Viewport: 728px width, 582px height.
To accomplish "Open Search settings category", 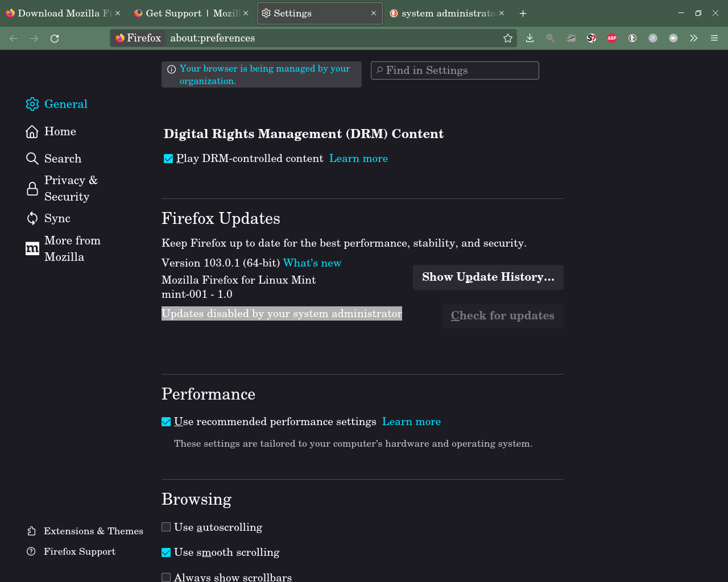I will pos(54,159).
